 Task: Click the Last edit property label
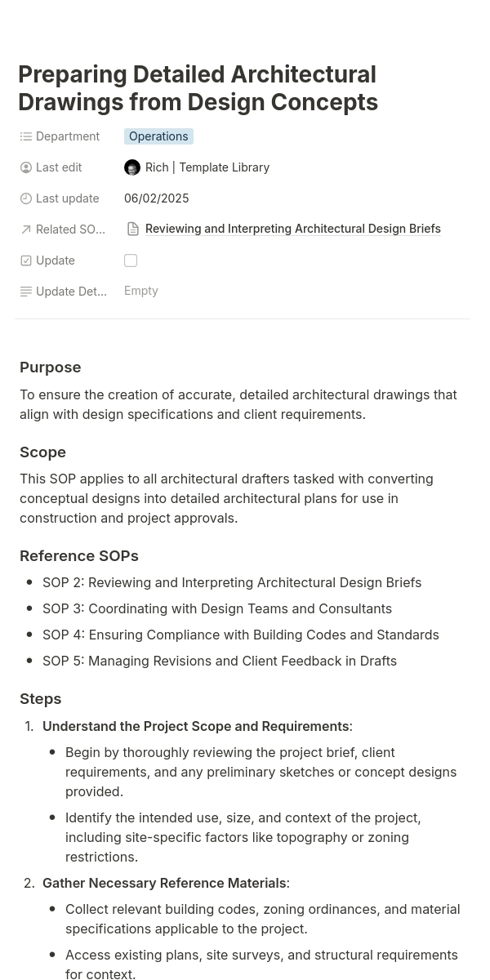(x=59, y=167)
